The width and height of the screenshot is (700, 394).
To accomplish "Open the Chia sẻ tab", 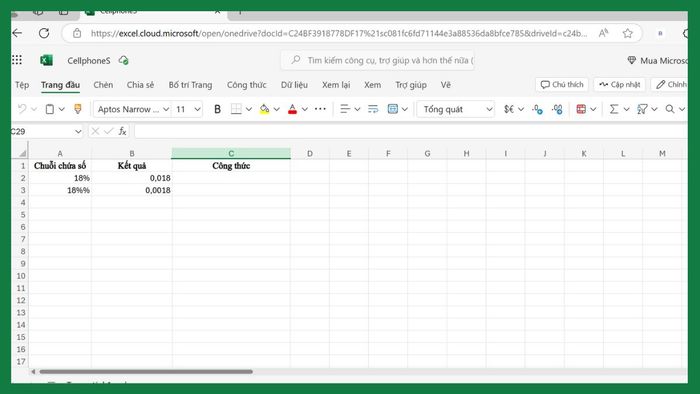I will 140,85.
